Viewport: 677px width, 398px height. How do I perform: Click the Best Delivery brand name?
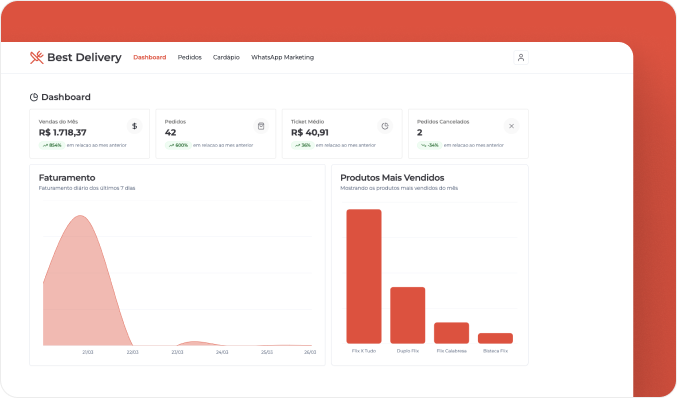pyautogui.click(x=84, y=57)
